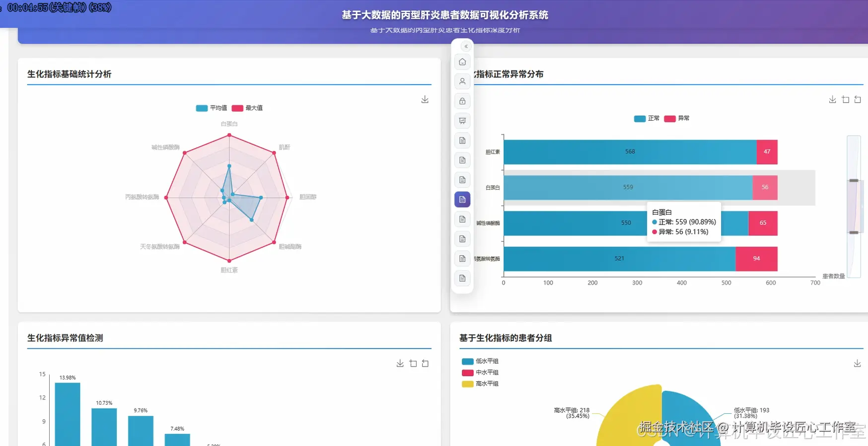Hide the 正常 series in bar legend
This screenshot has height=446, width=868.
click(647, 118)
